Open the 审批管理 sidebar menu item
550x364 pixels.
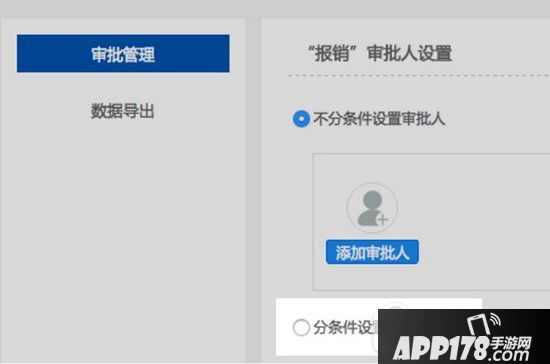point(123,54)
